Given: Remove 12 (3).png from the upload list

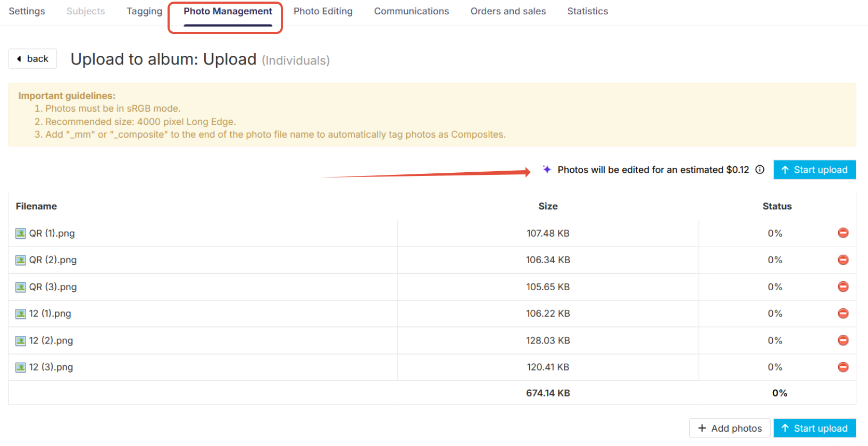Looking at the screenshot, I should coord(843,367).
